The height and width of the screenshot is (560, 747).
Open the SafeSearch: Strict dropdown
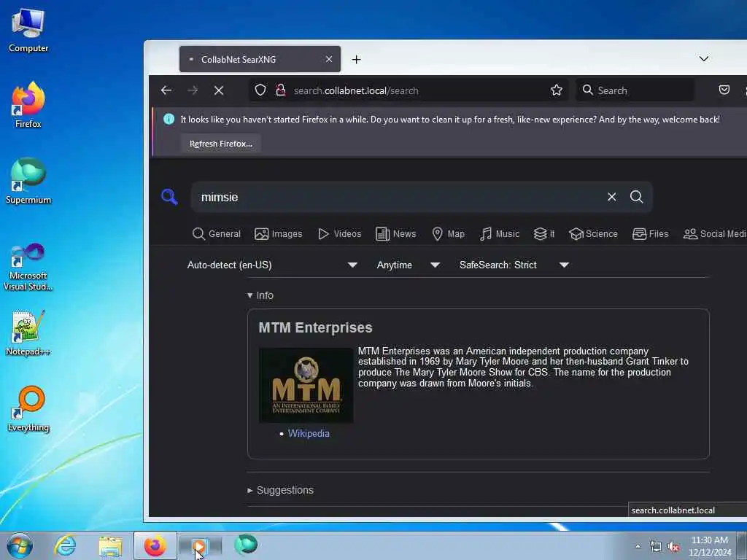[x=514, y=265]
